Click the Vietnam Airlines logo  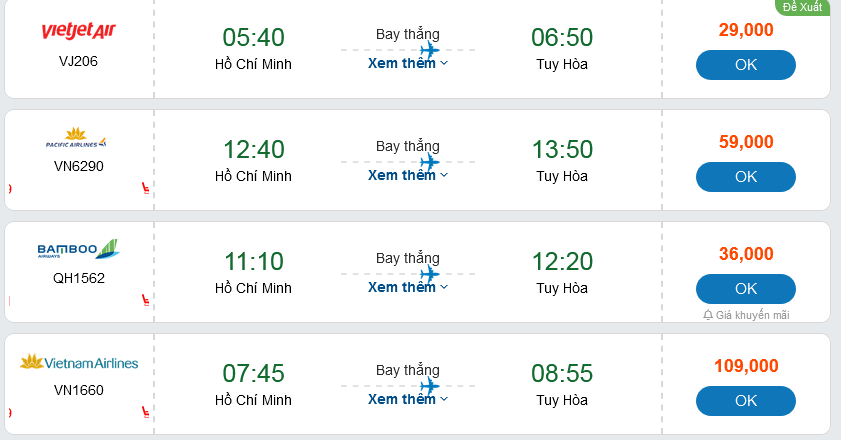[79, 362]
